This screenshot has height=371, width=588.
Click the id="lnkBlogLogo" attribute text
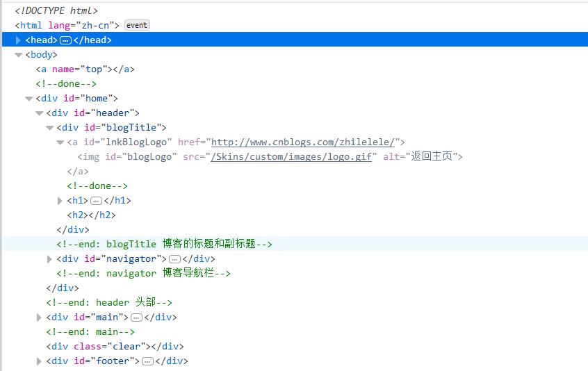tap(127, 142)
